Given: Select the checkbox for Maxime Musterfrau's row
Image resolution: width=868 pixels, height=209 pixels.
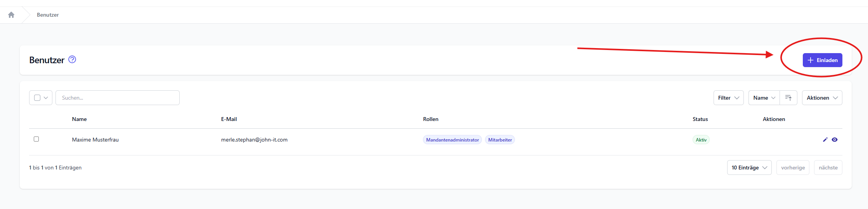Looking at the screenshot, I should pos(36,139).
